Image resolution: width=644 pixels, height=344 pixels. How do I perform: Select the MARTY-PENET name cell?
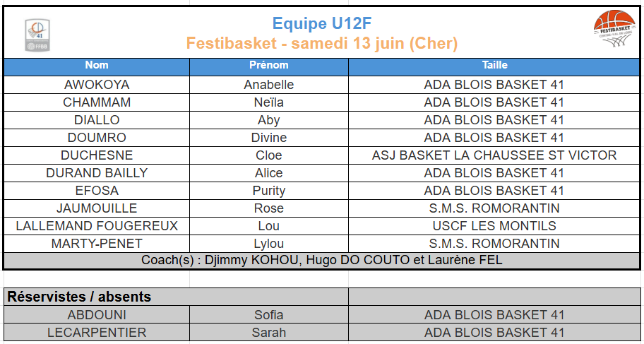coord(97,244)
